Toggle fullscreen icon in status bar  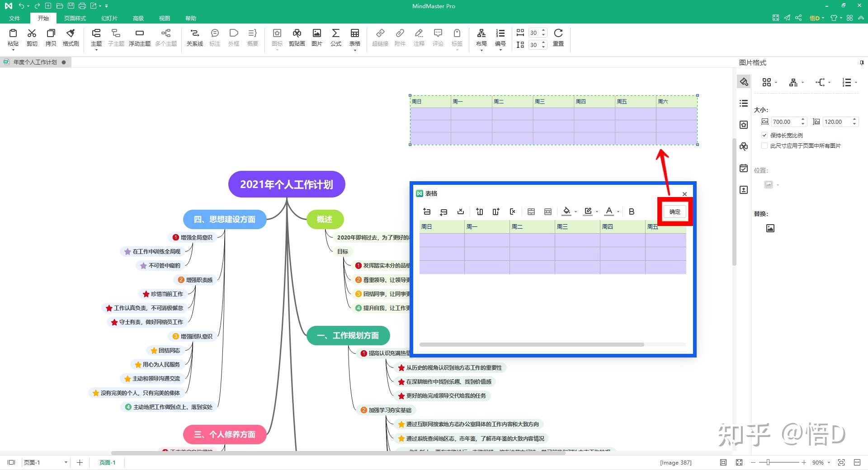pos(739,462)
